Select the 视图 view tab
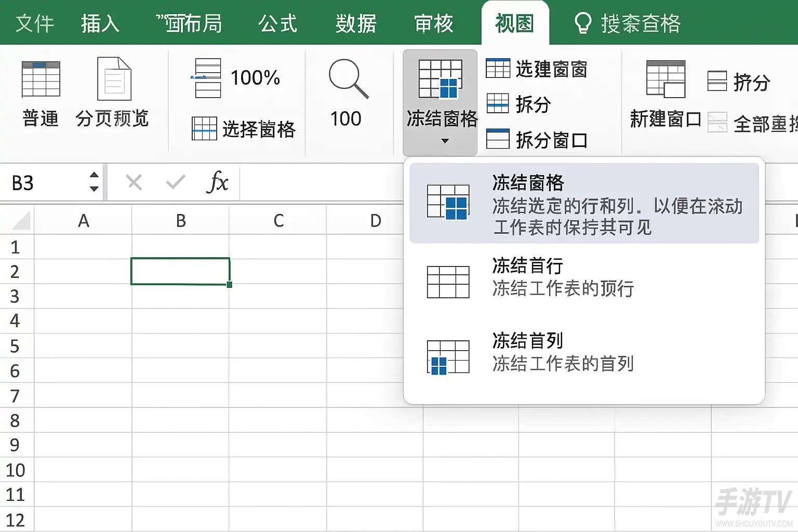Image resolution: width=798 pixels, height=532 pixels. (515, 23)
